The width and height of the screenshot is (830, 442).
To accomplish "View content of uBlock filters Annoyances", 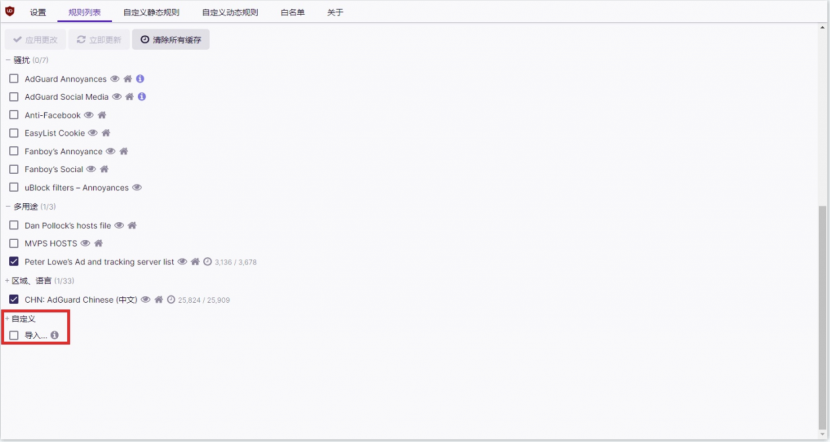I will coord(137,187).
